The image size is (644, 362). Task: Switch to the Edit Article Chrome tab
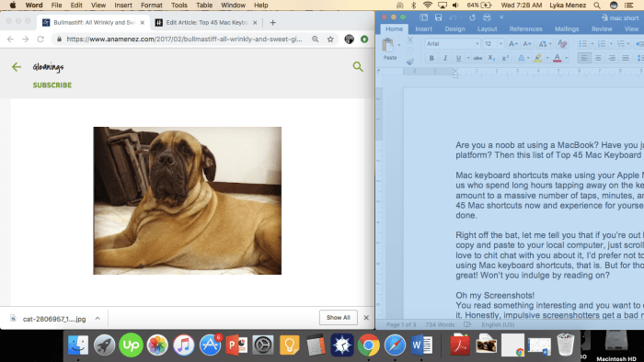click(206, 23)
